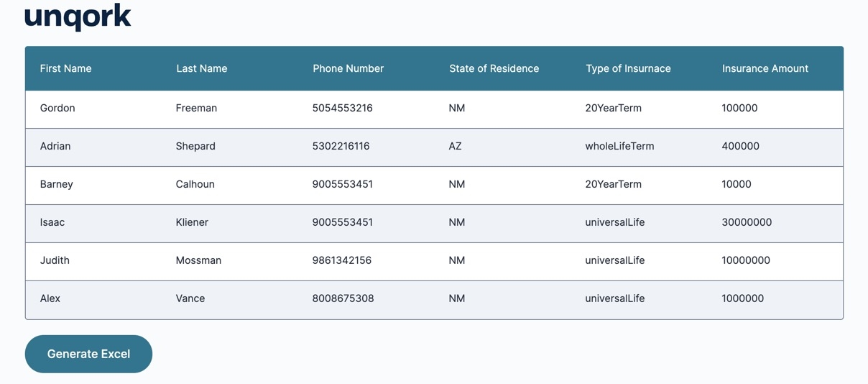Select phone number 9861342156
This screenshot has width=868, height=384.
pyautogui.click(x=341, y=260)
